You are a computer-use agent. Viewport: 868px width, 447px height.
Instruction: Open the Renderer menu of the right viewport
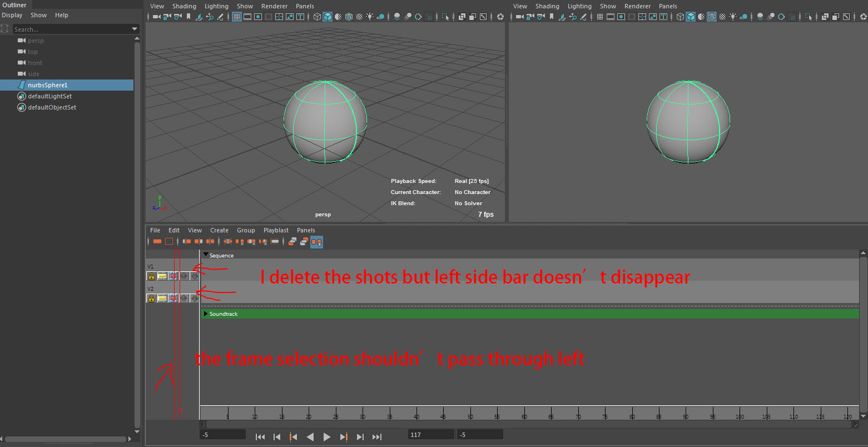tap(637, 6)
